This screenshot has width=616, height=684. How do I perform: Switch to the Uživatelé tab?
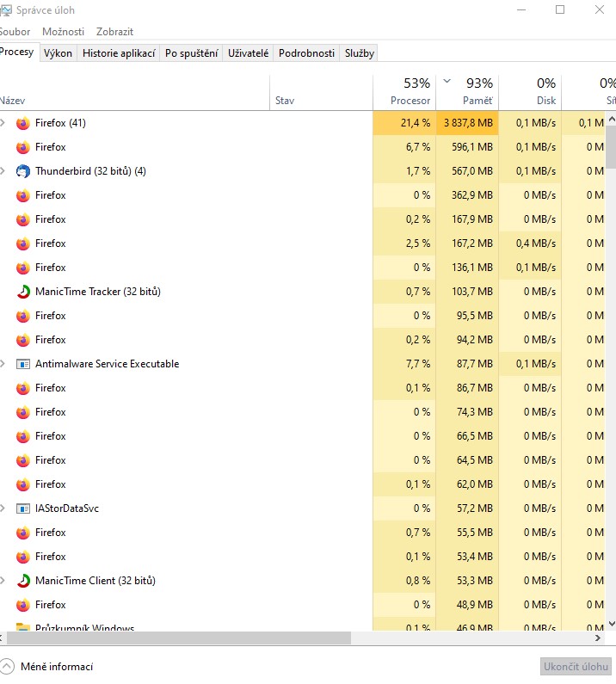pos(249,53)
